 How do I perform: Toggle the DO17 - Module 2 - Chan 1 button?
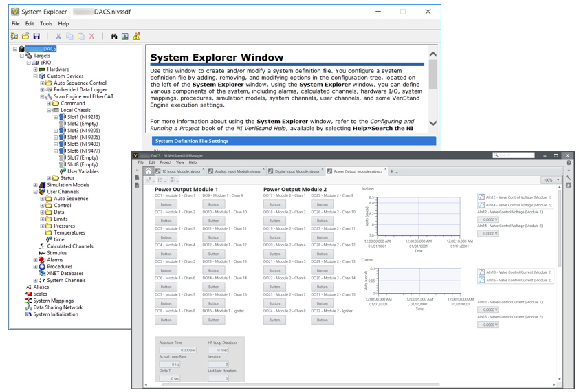pos(274,204)
